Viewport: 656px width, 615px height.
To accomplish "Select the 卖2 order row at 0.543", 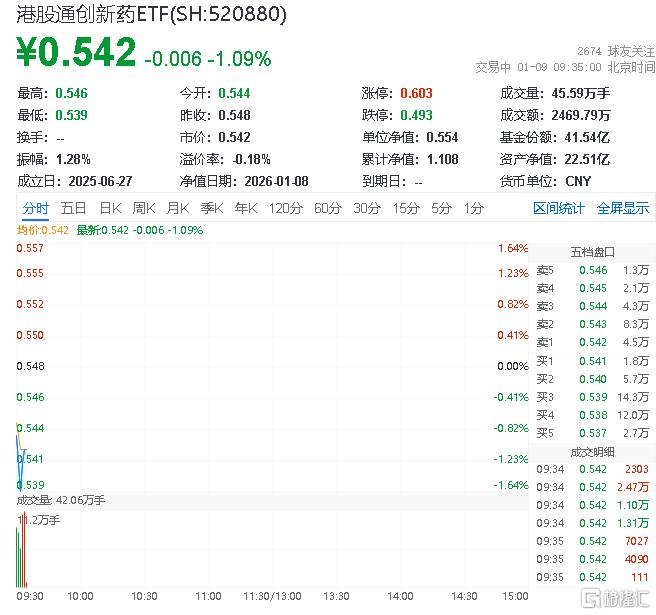I will point(592,324).
